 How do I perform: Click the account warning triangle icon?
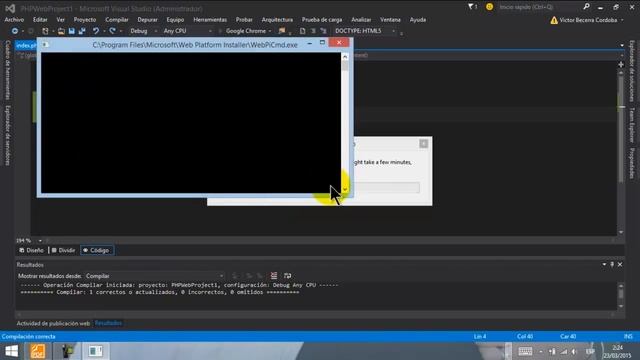(x=553, y=20)
